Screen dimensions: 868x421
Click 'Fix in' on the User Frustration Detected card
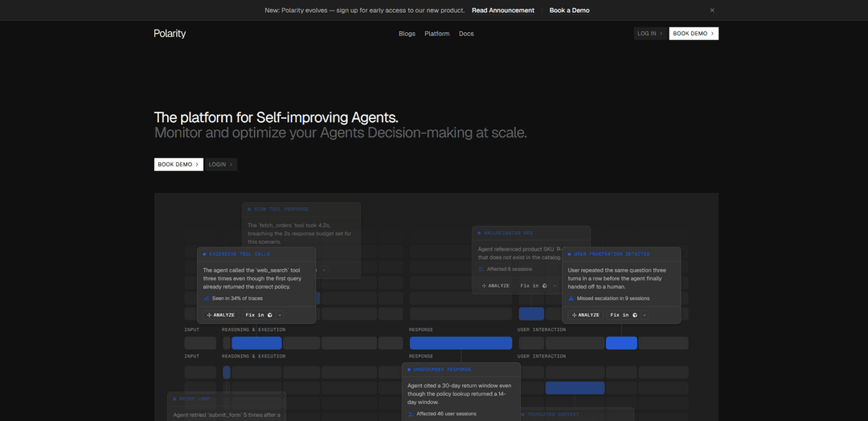click(623, 315)
